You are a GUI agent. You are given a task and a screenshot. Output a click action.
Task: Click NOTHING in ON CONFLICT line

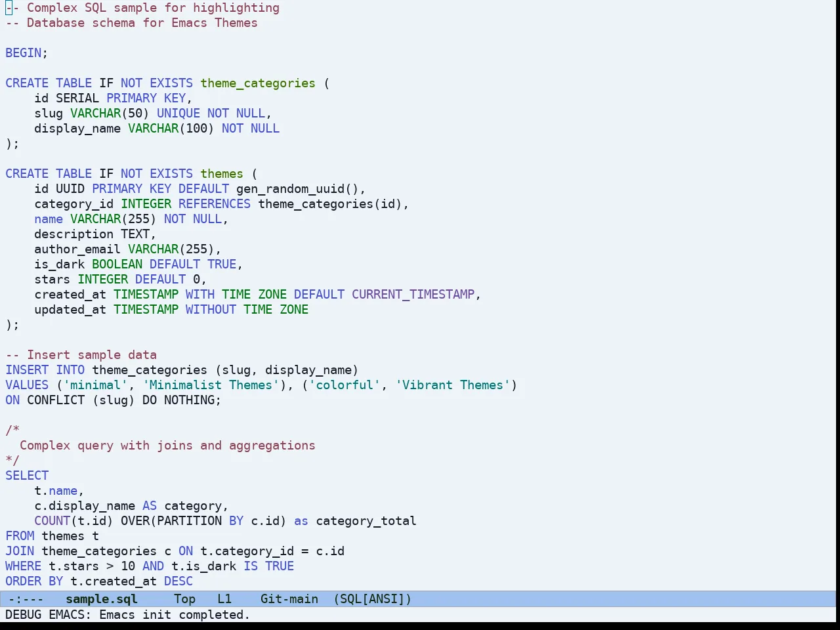[x=189, y=400]
